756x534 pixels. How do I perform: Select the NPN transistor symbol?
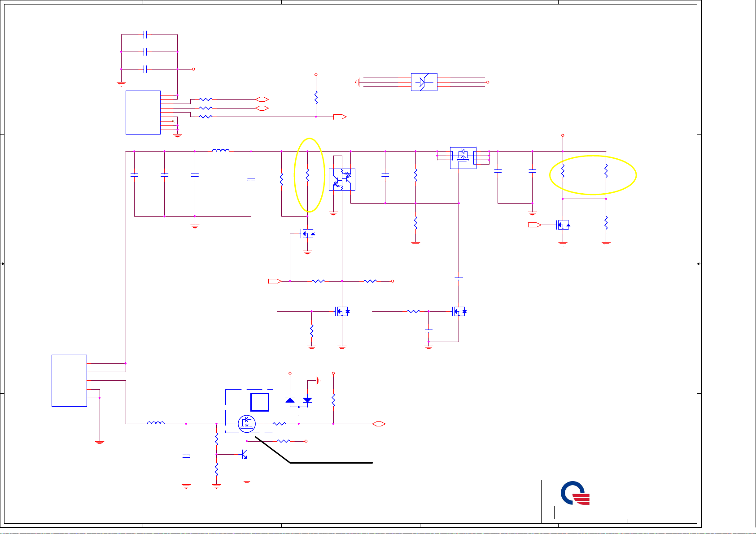click(245, 454)
